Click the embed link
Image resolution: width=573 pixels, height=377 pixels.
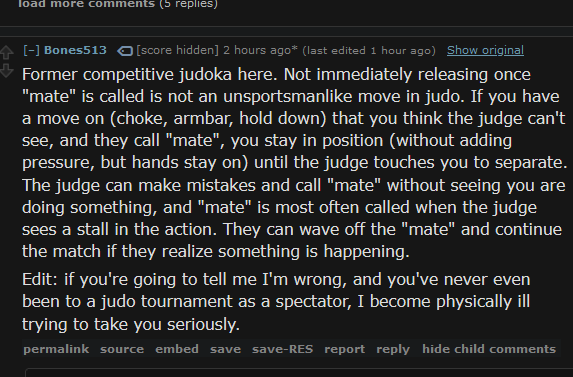177,349
